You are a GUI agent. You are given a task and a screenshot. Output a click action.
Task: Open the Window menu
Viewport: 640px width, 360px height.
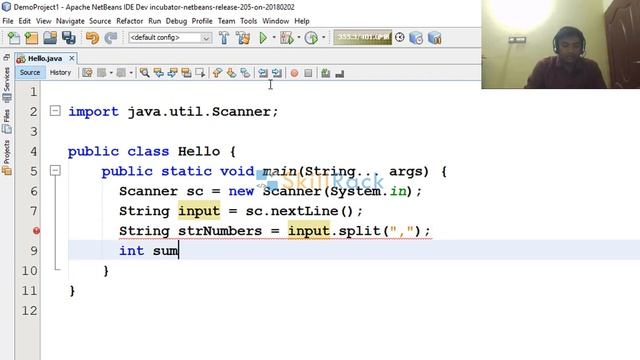276,21
